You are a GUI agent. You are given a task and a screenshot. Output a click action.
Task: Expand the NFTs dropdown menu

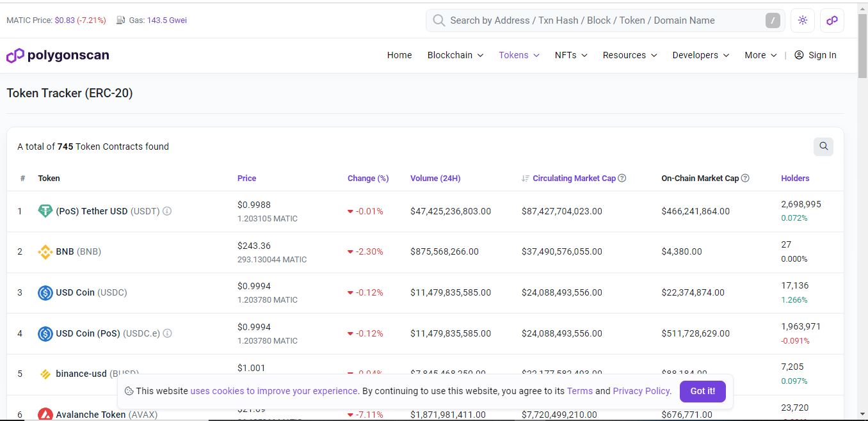570,56
